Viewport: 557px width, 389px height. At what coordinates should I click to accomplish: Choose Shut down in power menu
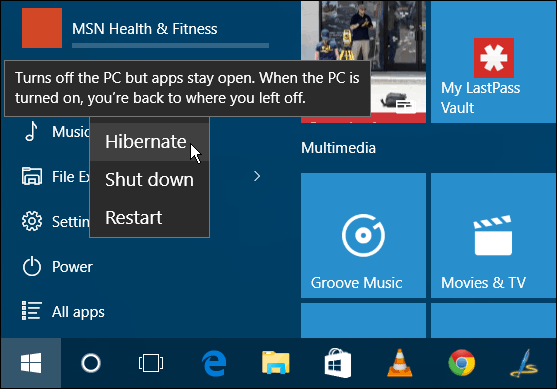(x=149, y=180)
